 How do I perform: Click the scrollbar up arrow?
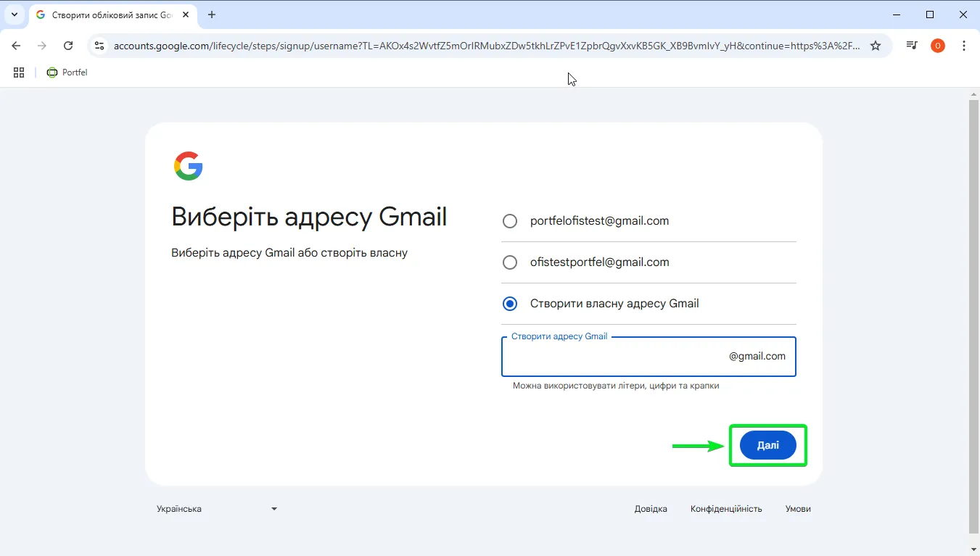974,94
